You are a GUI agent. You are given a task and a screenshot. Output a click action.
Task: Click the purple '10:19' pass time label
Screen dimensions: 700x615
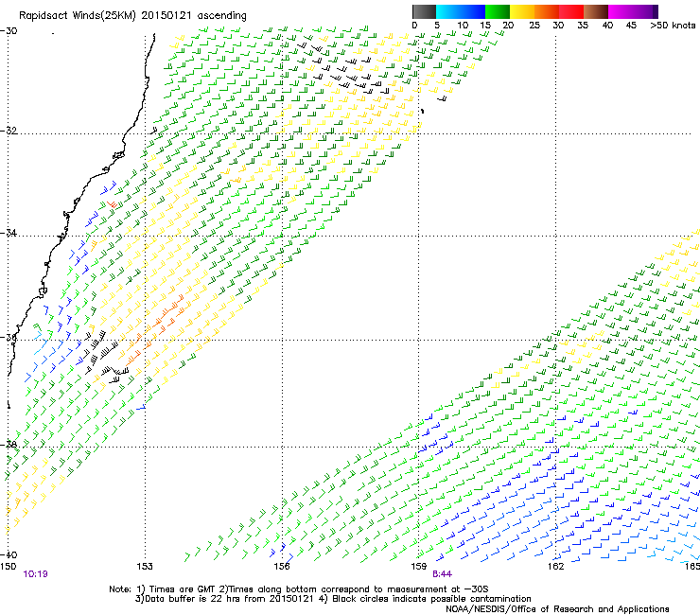[x=35, y=574]
